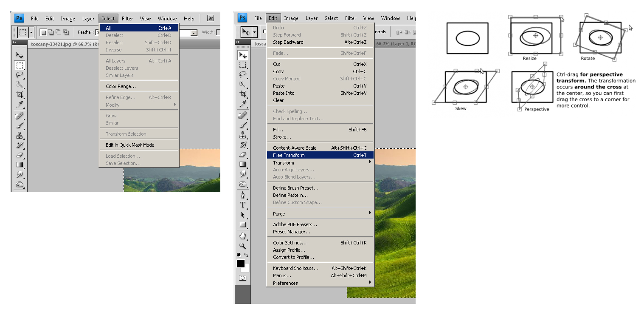Screen dimensions: 644x315
Task: Click the Rectangle shape tool
Action: point(243,225)
